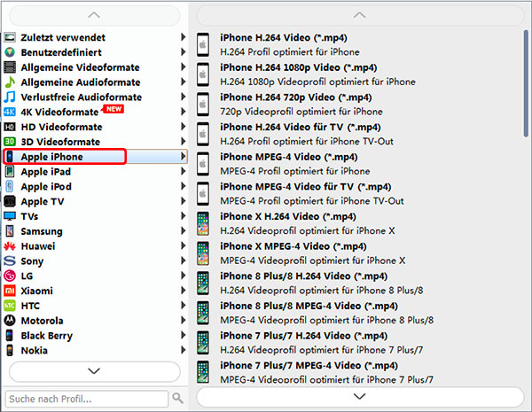The height and width of the screenshot is (412, 532).
Task: Click the Apple iPod device icon
Action: pos(10,186)
